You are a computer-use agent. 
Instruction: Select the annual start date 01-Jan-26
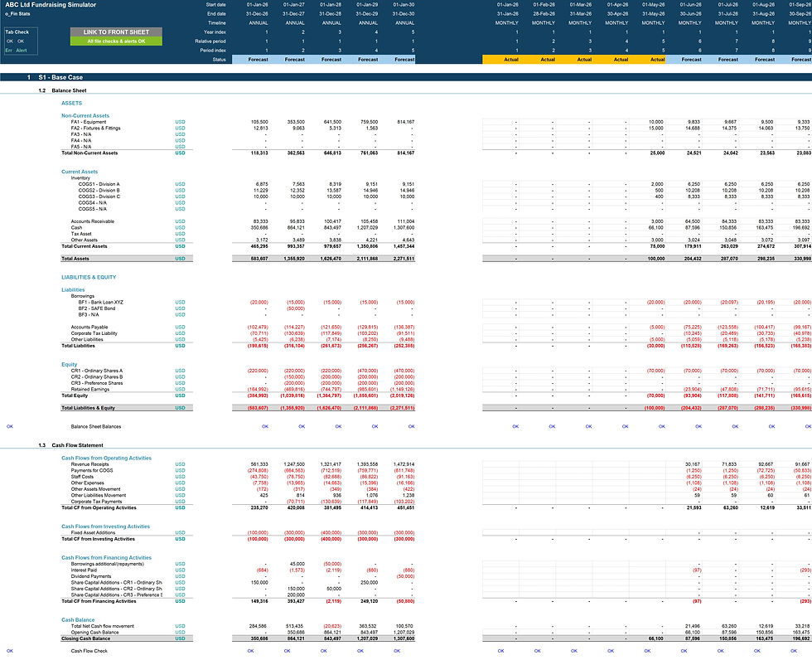coord(258,5)
